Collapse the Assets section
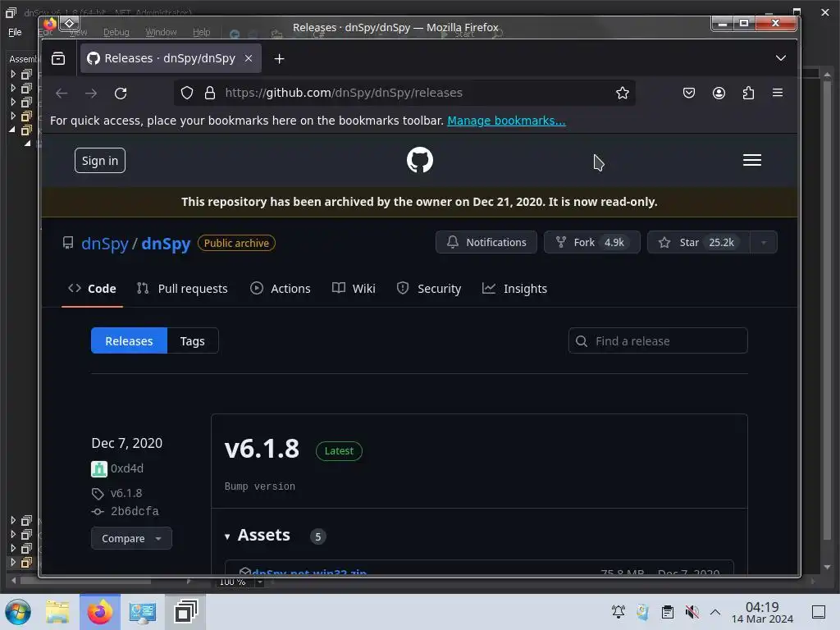The height and width of the screenshot is (630, 840). [258, 535]
